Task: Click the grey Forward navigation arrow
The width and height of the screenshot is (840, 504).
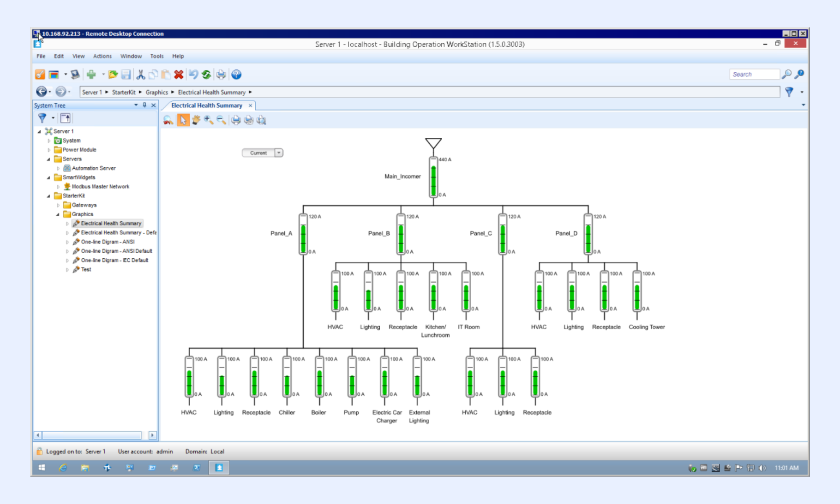Action: point(61,92)
